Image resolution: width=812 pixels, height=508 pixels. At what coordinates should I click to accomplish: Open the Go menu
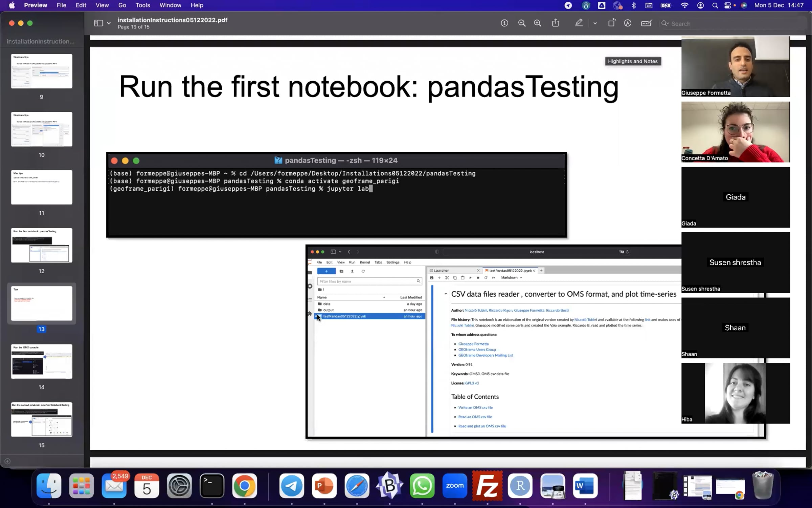coord(122,5)
